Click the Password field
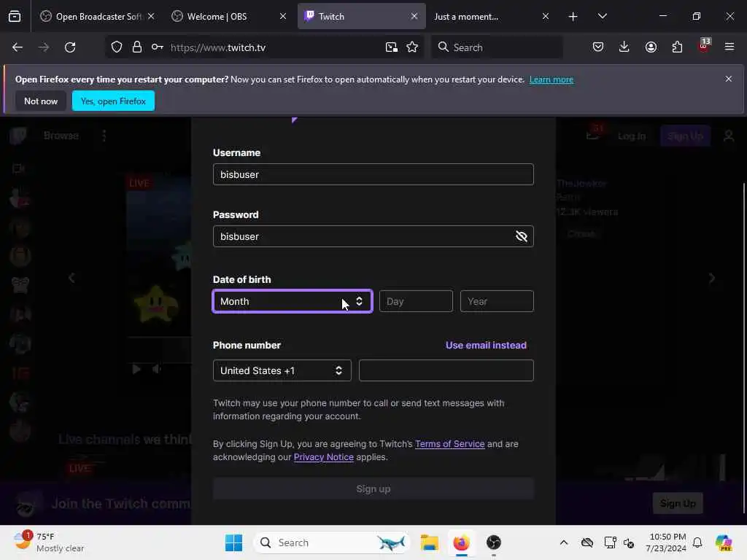 pyautogui.click(x=373, y=236)
